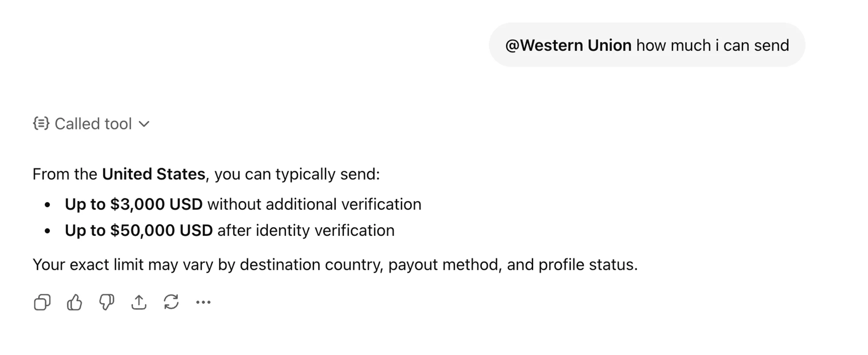Image resolution: width=868 pixels, height=355 pixels.
Task: Regenerate the response with the refresh icon
Action: 171,302
